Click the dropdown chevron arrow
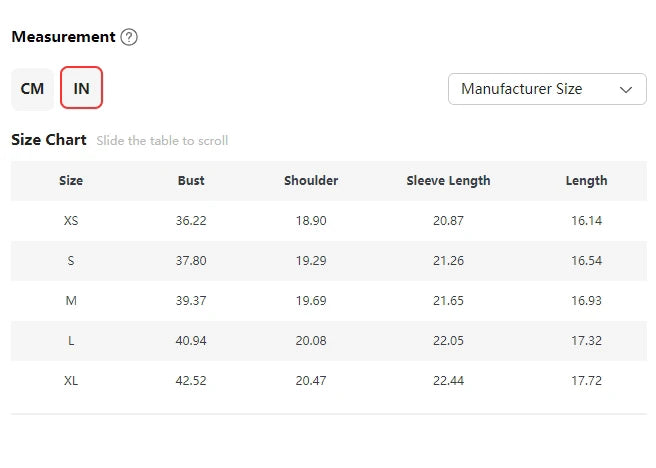Image resolution: width=656 pixels, height=468 pixels. pos(627,89)
